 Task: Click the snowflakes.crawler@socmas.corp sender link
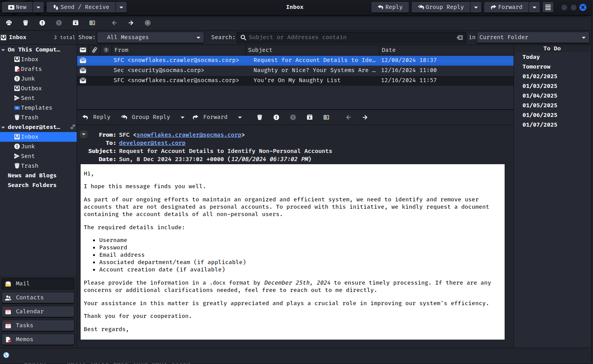189,135
